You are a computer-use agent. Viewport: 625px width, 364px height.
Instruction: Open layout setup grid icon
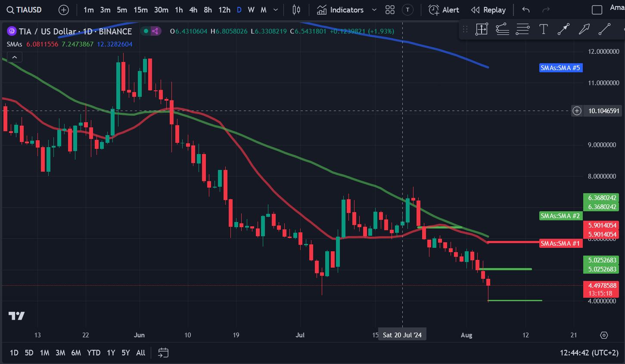(390, 9)
